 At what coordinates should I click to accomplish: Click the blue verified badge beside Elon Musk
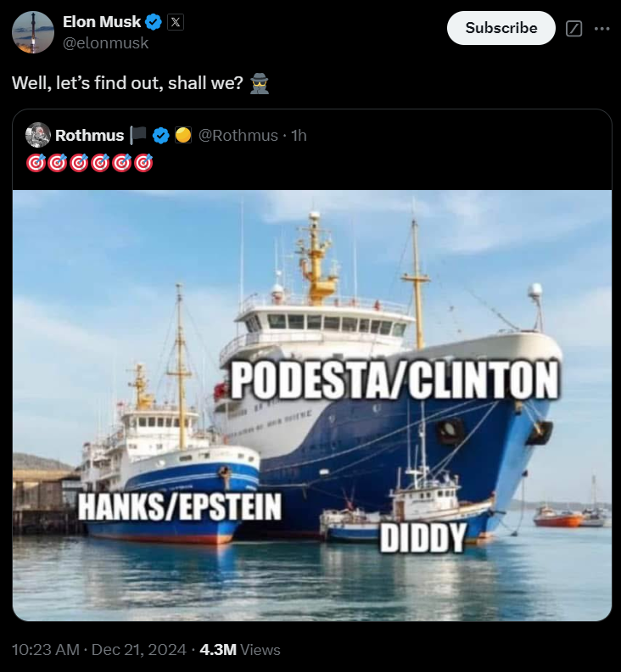pos(154,22)
